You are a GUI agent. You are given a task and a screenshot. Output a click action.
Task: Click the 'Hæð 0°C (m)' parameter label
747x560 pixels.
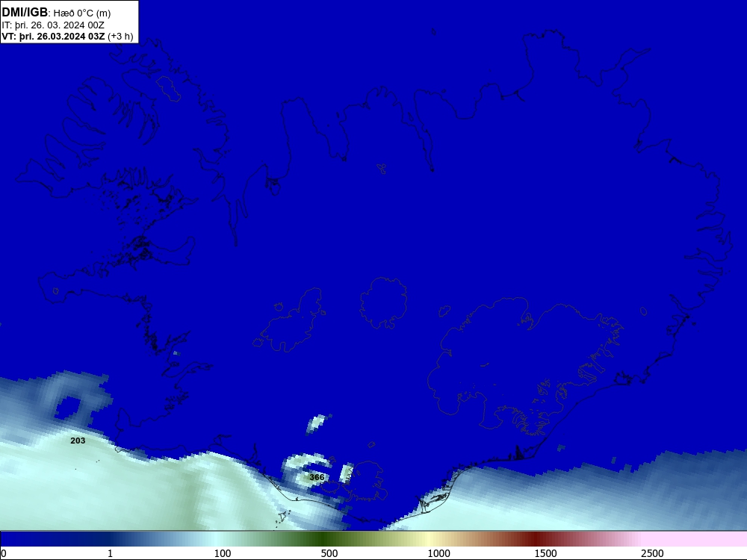pos(82,13)
